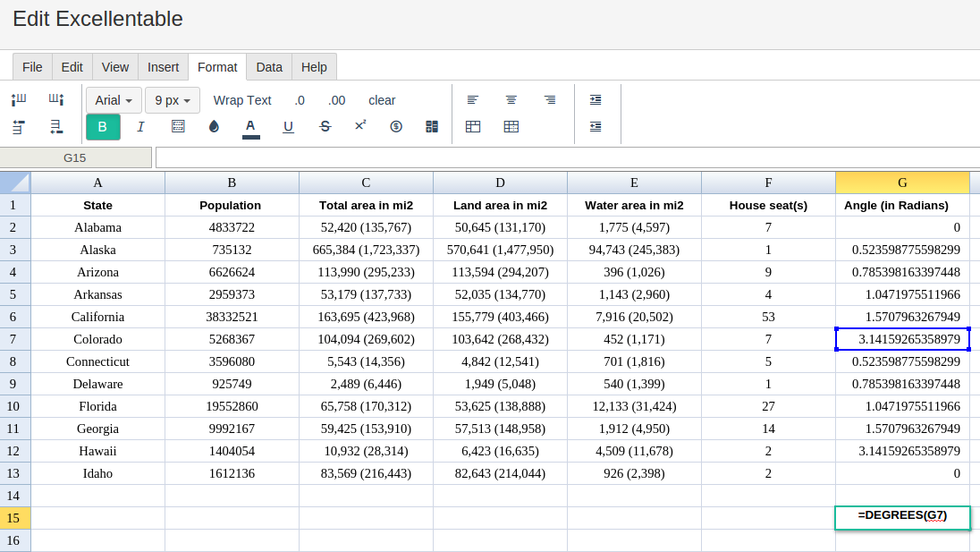Open the Insert menu

pos(163,67)
